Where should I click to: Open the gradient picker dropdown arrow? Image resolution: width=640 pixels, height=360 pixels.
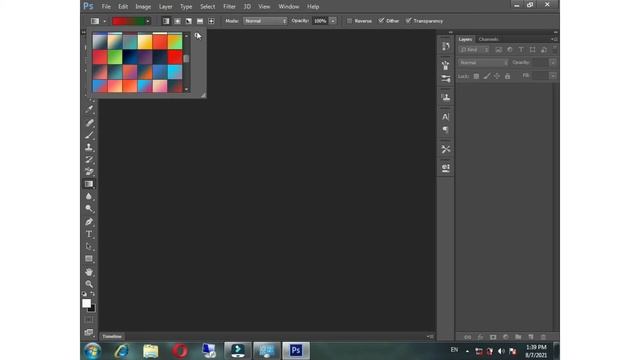pyautogui.click(x=148, y=21)
